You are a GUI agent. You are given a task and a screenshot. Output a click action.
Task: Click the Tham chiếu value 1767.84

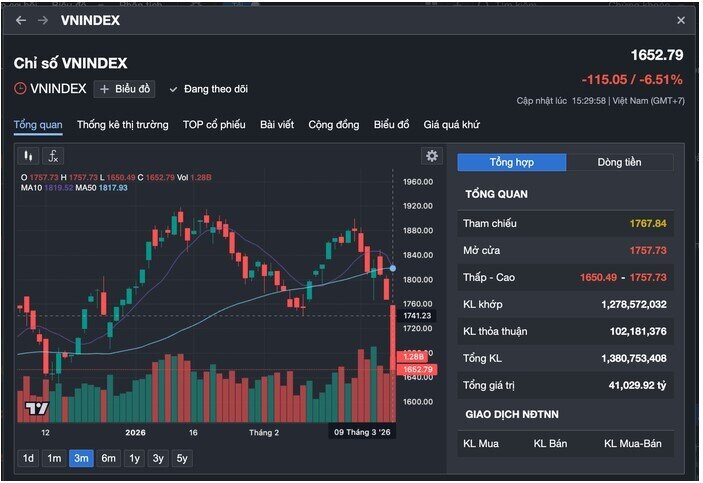coord(648,223)
